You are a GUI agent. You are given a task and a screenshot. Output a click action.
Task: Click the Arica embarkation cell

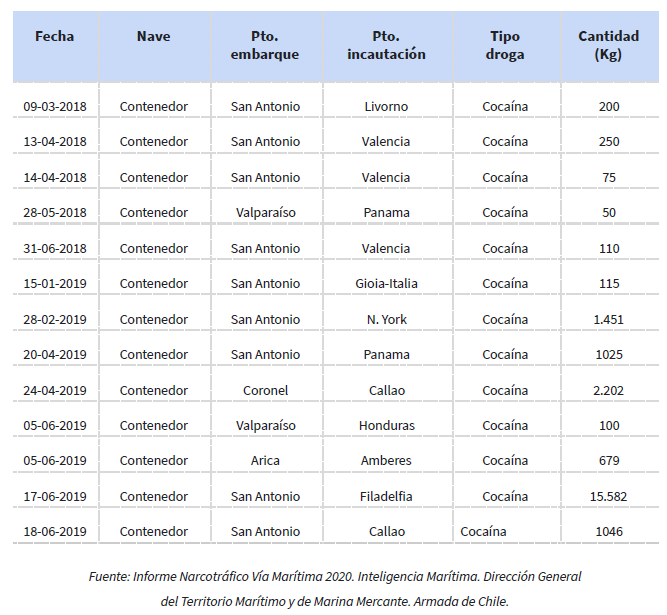[x=265, y=460]
